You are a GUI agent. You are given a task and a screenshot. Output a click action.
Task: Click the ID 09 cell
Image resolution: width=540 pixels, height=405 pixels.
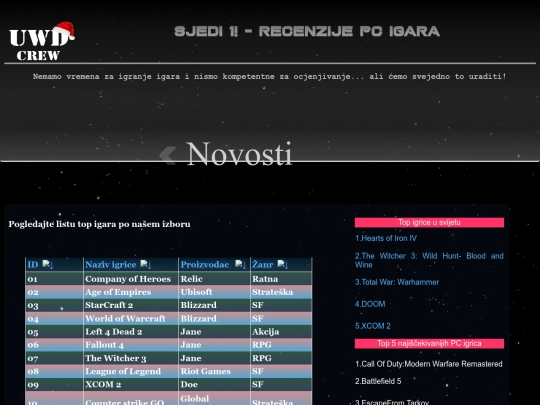54,384
